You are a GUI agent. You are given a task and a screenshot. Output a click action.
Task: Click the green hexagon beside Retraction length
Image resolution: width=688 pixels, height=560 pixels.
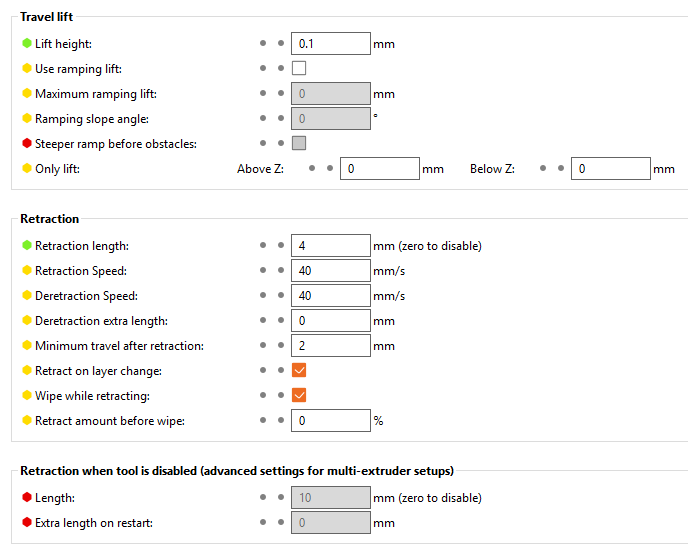27,245
